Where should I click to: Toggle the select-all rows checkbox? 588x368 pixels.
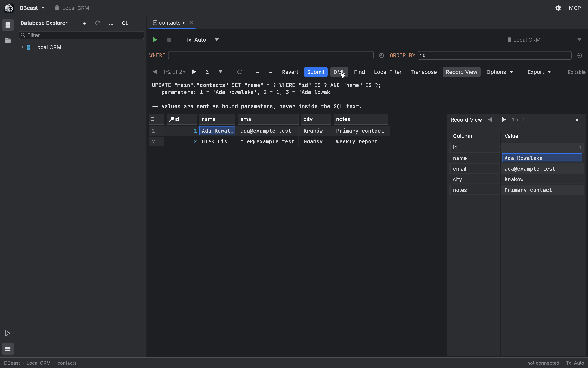pos(152,119)
